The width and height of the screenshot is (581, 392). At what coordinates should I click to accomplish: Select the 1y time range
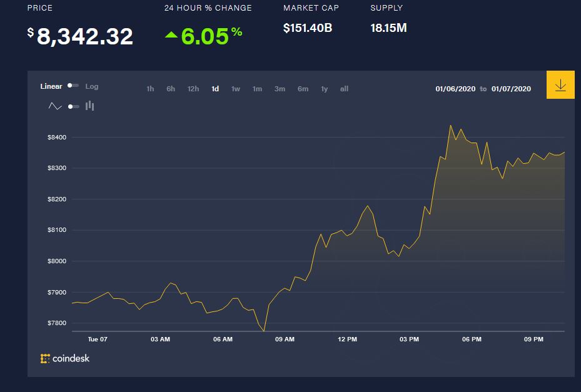pyautogui.click(x=324, y=89)
